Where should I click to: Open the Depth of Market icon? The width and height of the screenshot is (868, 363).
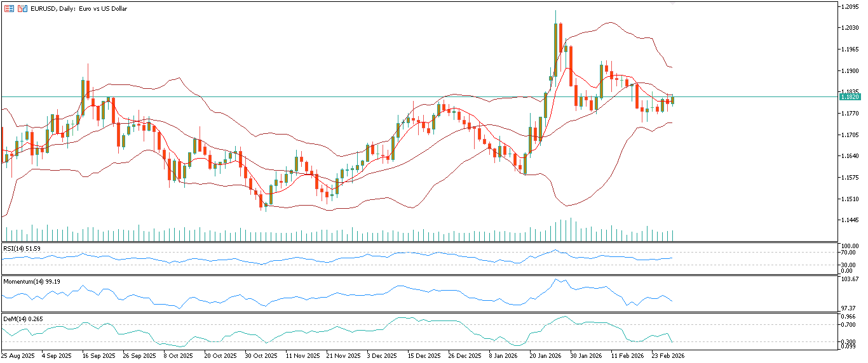tap(9, 9)
